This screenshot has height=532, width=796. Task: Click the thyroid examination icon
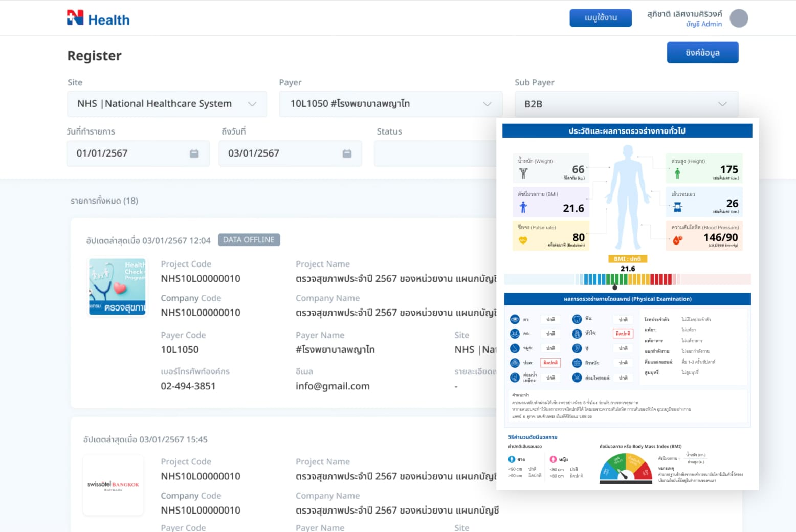coord(577,378)
